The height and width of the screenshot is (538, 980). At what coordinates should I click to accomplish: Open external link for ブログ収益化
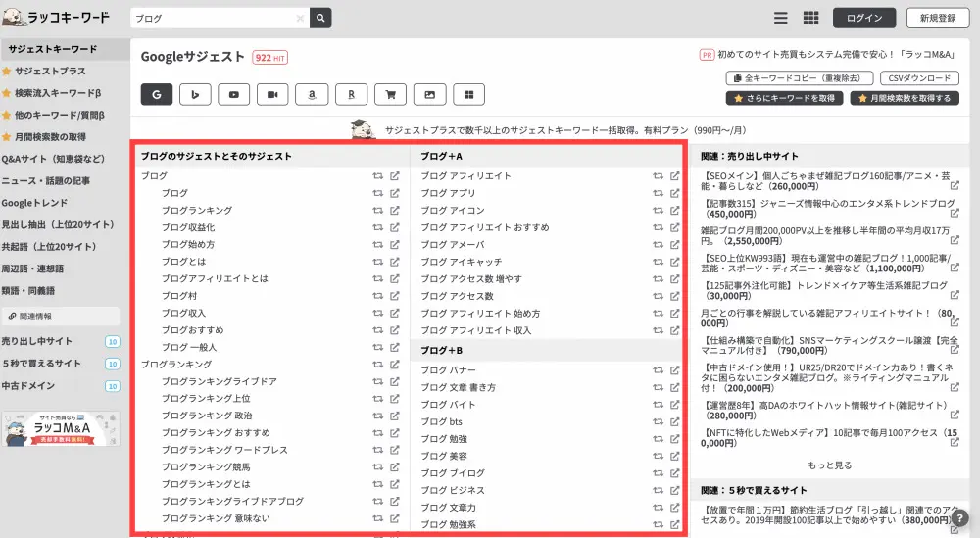click(395, 227)
